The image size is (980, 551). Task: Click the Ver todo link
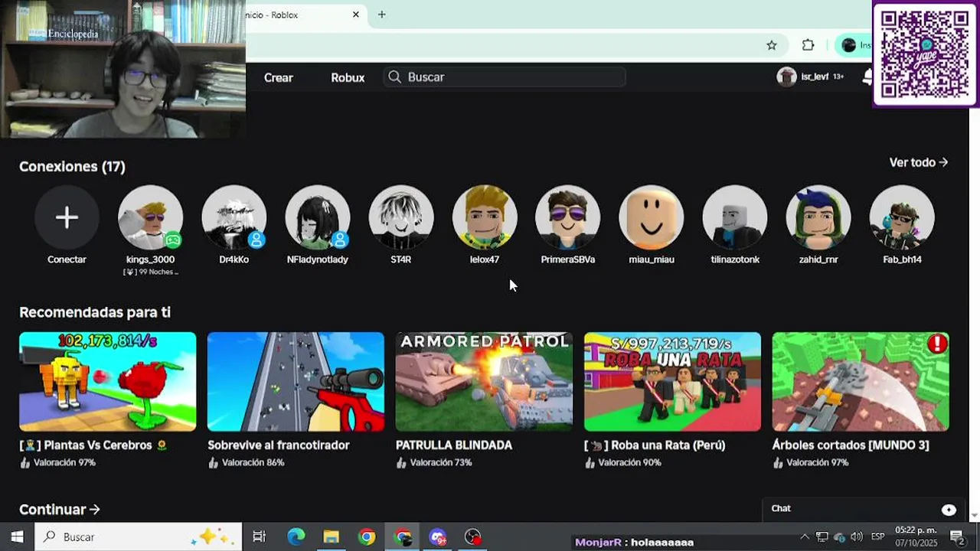tap(918, 162)
